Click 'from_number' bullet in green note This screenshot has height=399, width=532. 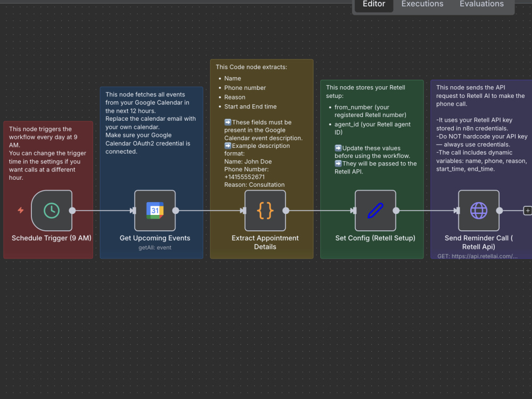(370, 111)
